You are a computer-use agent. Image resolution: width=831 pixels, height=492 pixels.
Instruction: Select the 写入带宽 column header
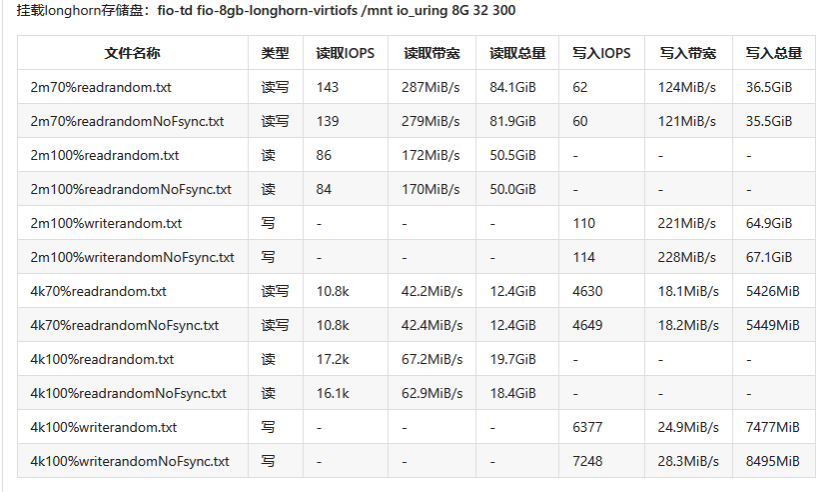pyautogui.click(x=688, y=53)
